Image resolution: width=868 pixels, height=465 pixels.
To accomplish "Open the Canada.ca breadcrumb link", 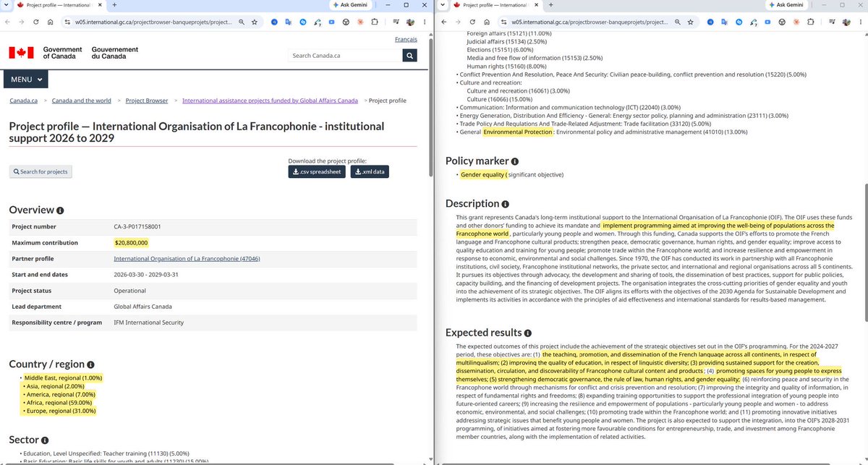I will (x=23, y=101).
